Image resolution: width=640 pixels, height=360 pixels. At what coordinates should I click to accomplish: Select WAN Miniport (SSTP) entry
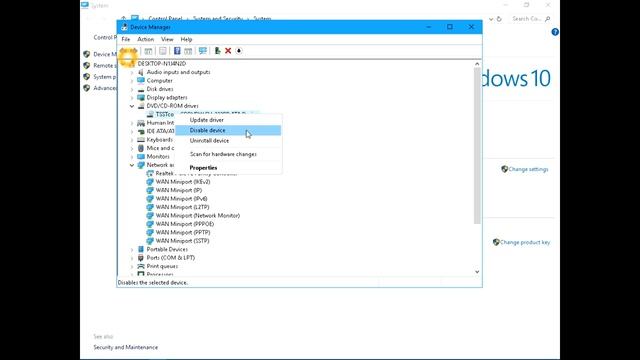coord(182,241)
